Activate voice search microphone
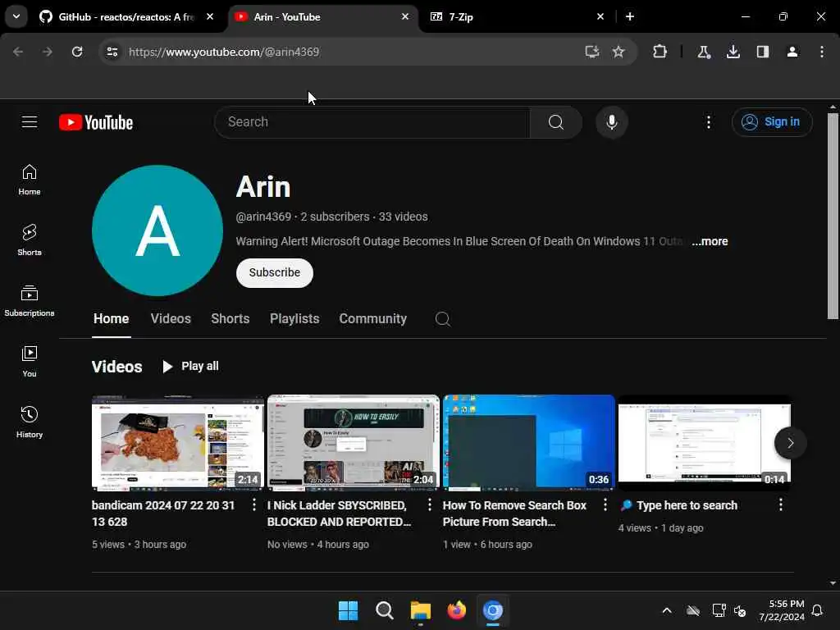Image resolution: width=840 pixels, height=630 pixels. (x=612, y=122)
